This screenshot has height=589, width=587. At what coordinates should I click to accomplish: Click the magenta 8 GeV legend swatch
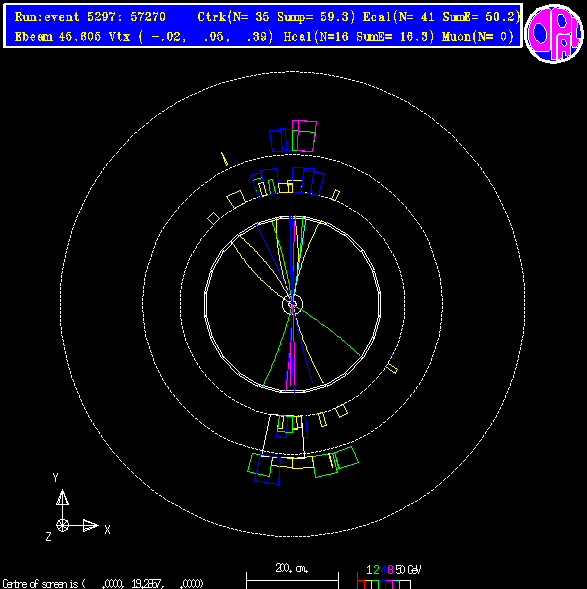pyautogui.click(x=389, y=584)
